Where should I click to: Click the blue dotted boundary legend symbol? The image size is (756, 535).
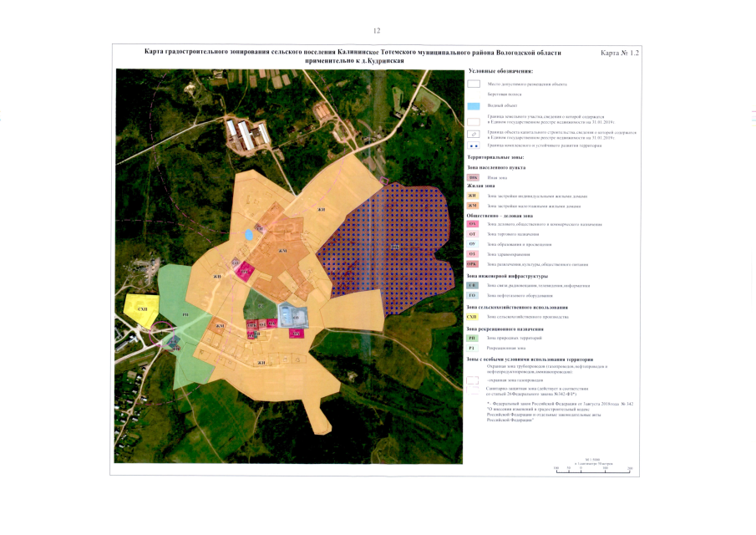tap(473, 145)
